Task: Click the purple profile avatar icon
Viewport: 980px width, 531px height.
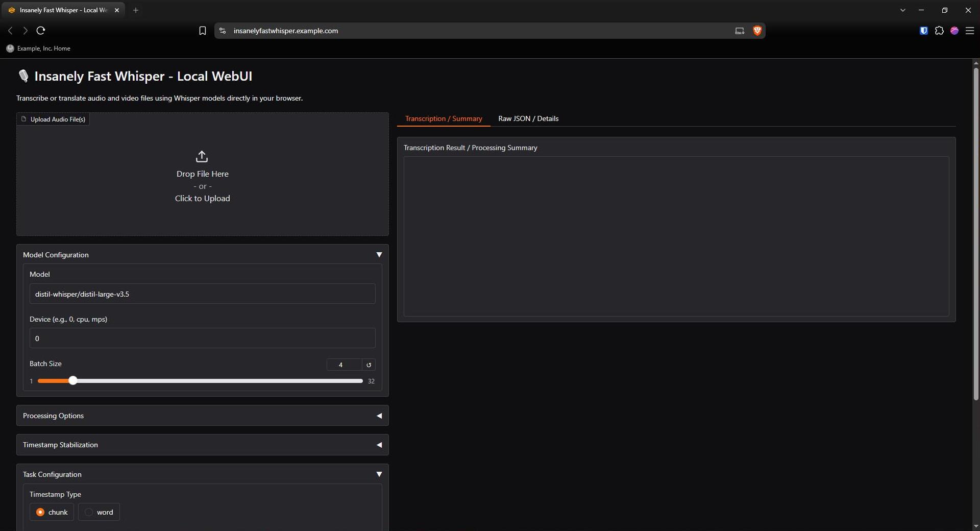Action: pyautogui.click(x=954, y=31)
